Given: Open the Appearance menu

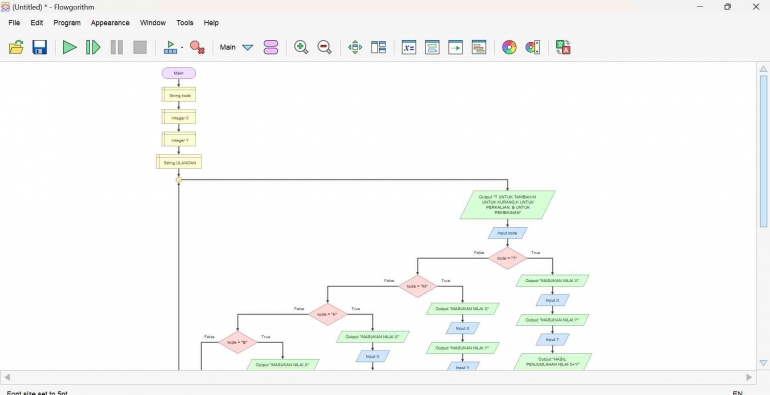Looking at the screenshot, I should tap(110, 23).
